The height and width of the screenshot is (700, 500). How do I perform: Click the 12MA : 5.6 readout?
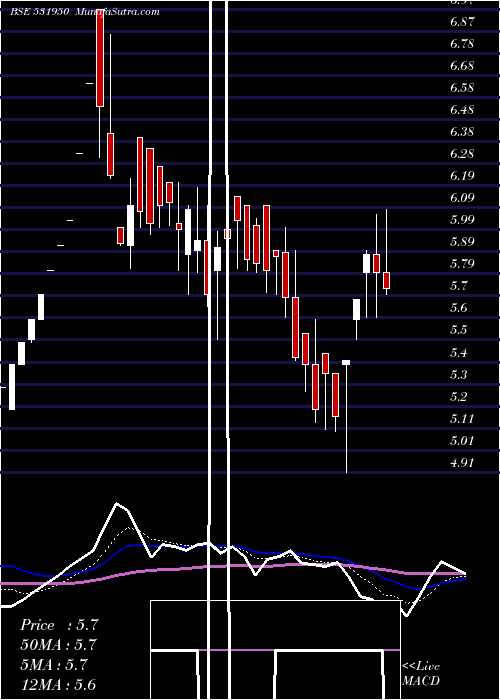58,684
